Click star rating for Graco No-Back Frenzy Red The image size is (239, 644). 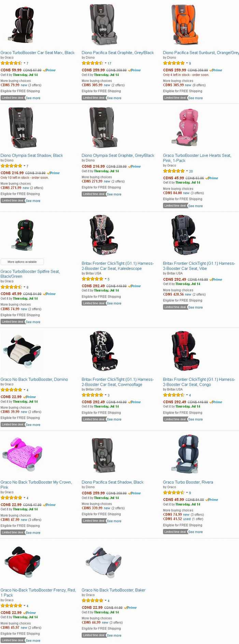(x=11, y=606)
